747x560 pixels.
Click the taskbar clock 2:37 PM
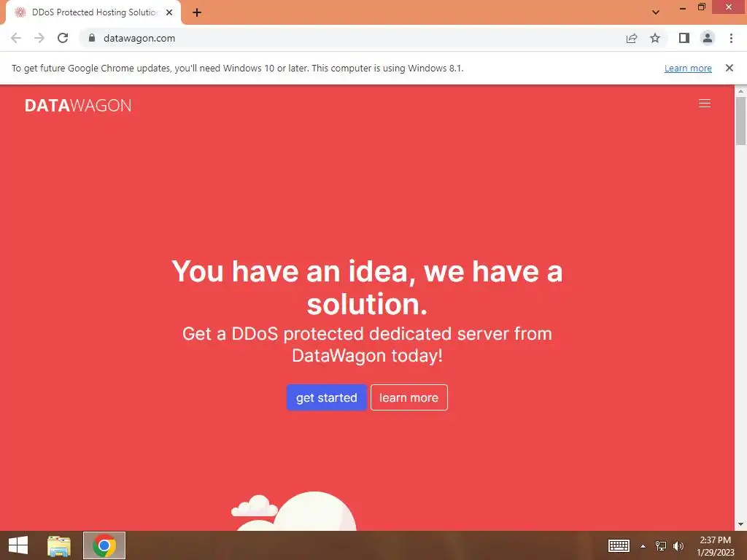pyautogui.click(x=715, y=545)
